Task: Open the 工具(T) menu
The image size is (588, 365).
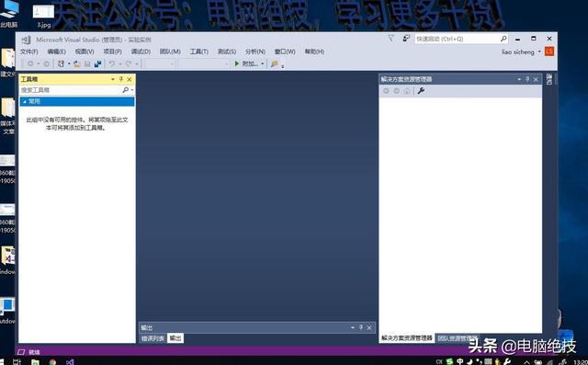Action: (x=198, y=51)
